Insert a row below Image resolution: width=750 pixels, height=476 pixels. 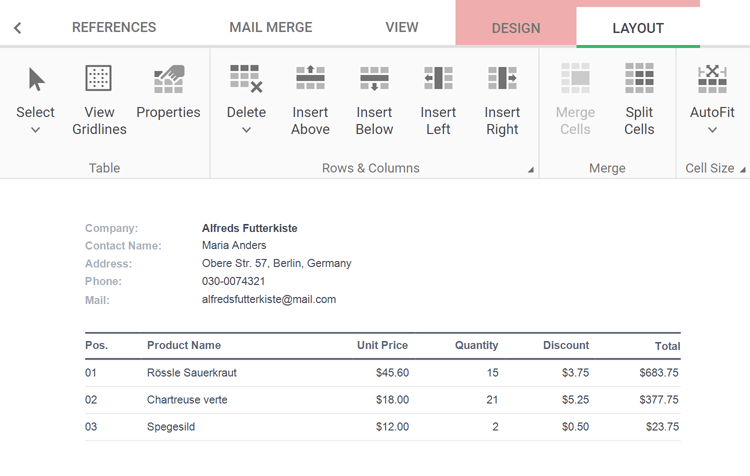point(374,100)
